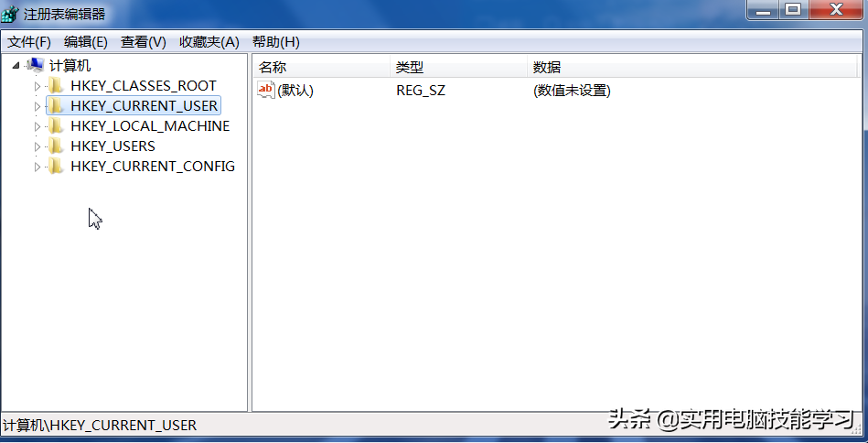This screenshot has height=443, width=868.
Task: Minimize the Registry Editor window
Action: (763, 10)
